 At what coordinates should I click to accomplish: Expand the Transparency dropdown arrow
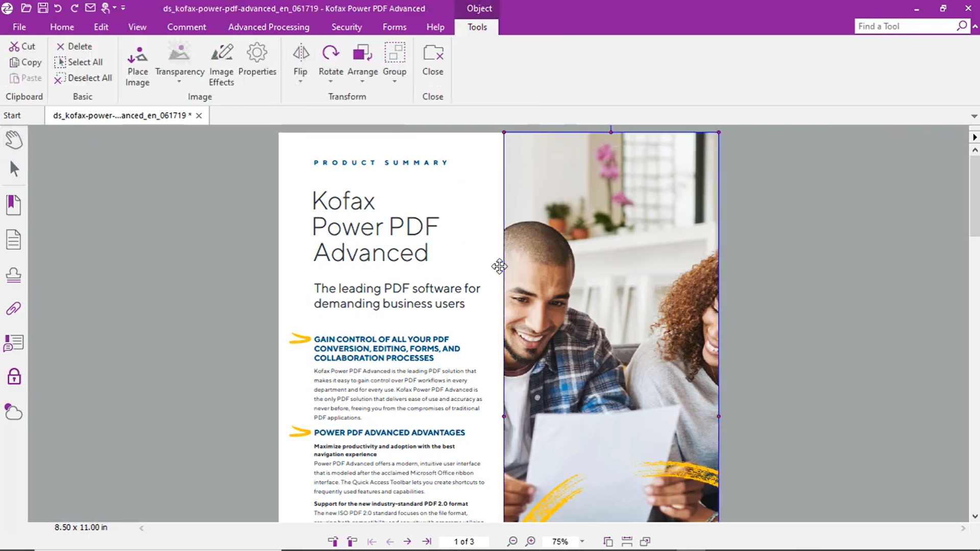(179, 82)
